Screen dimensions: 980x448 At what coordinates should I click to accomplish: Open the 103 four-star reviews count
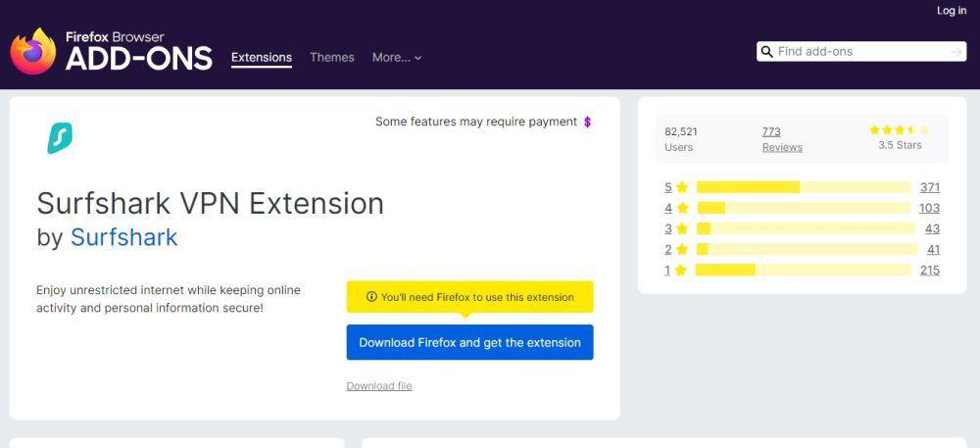point(929,208)
